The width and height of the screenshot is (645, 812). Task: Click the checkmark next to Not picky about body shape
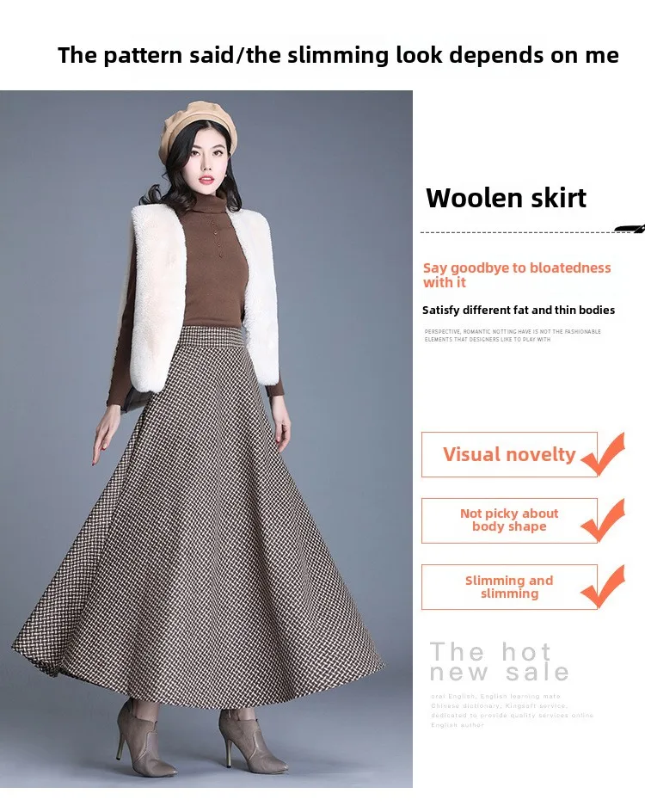pyautogui.click(x=604, y=520)
